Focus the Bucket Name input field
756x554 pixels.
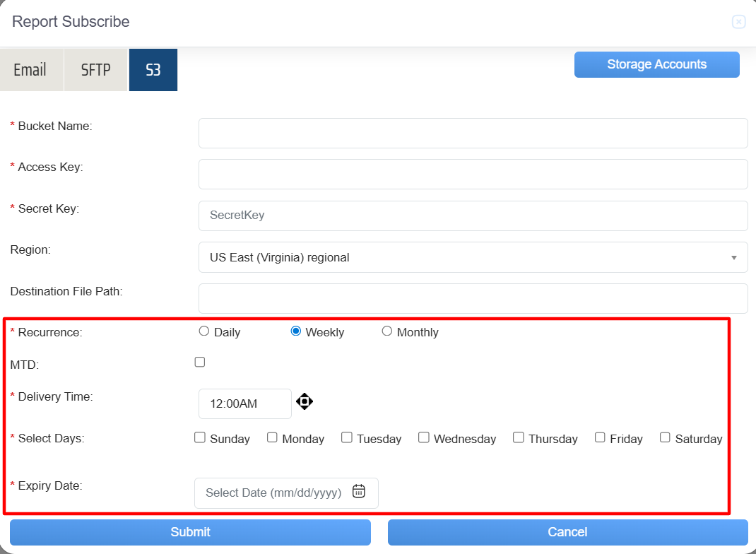pos(473,133)
